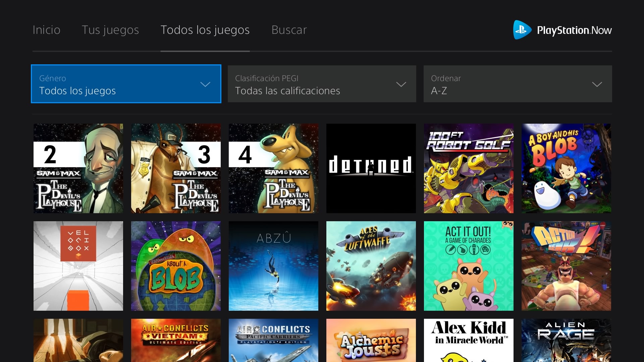644x362 pixels.
Task: Open the ABZÛ game tile
Action: [x=273, y=266]
